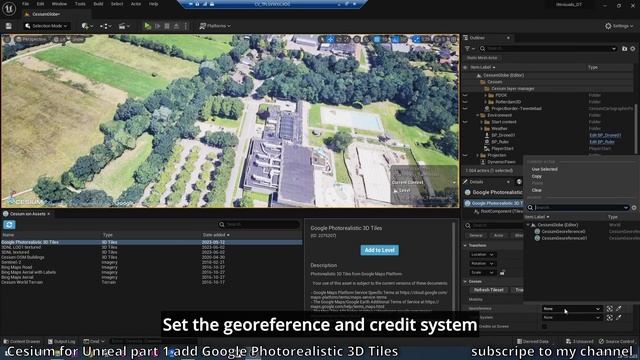
Task: Toggle the viewport rotation snapping icon
Action: tap(396, 40)
